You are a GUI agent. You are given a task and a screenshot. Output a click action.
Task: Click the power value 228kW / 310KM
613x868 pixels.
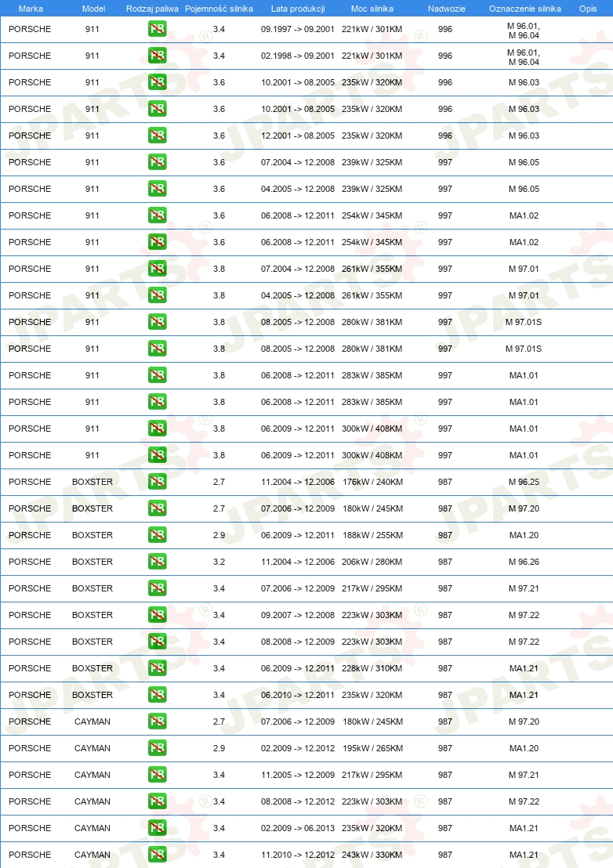point(372,668)
